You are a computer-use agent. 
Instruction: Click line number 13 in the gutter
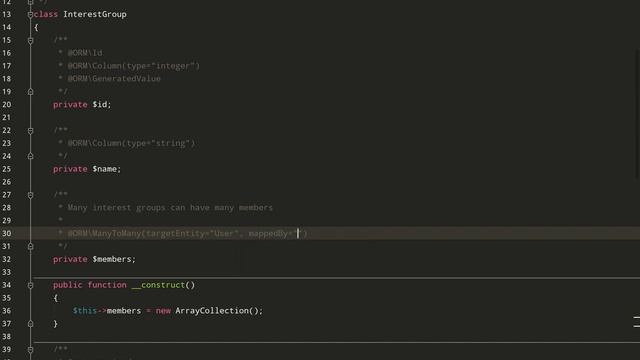pos(7,14)
